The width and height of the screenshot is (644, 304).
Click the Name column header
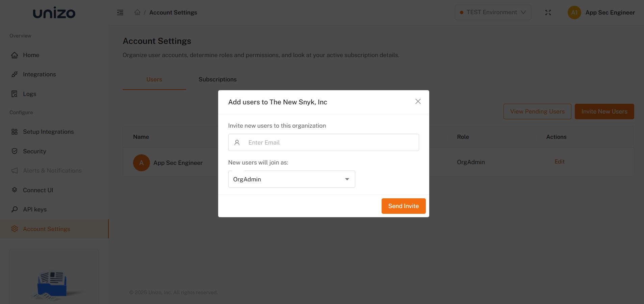click(x=141, y=137)
